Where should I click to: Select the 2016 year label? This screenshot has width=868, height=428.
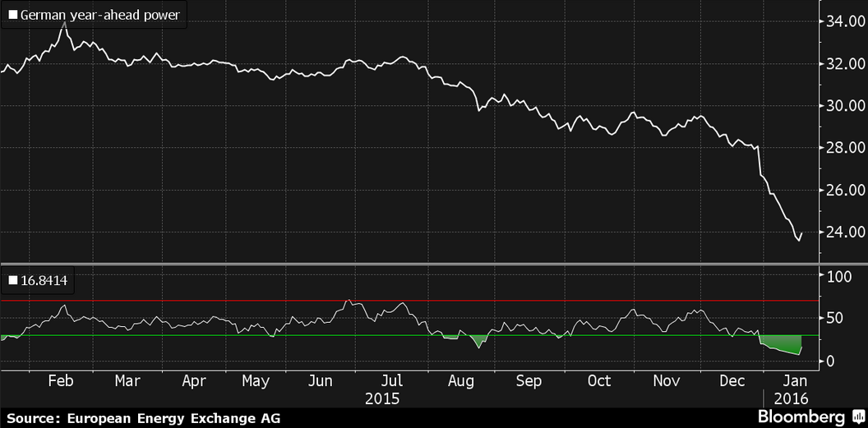pos(792,398)
